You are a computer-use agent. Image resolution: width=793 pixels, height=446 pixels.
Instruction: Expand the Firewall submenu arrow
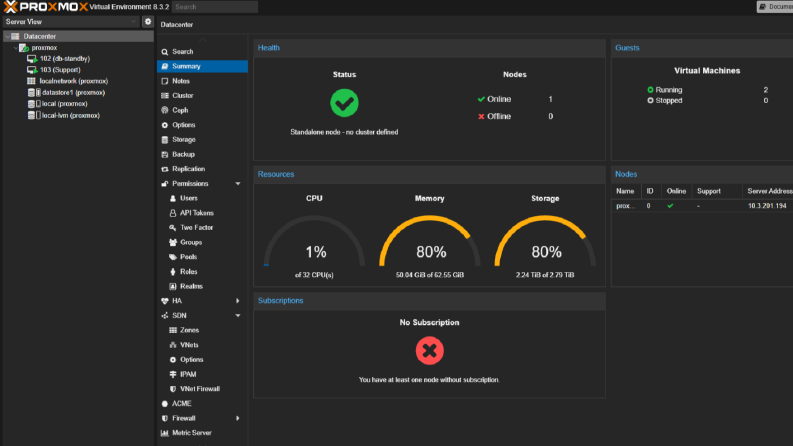click(x=238, y=418)
